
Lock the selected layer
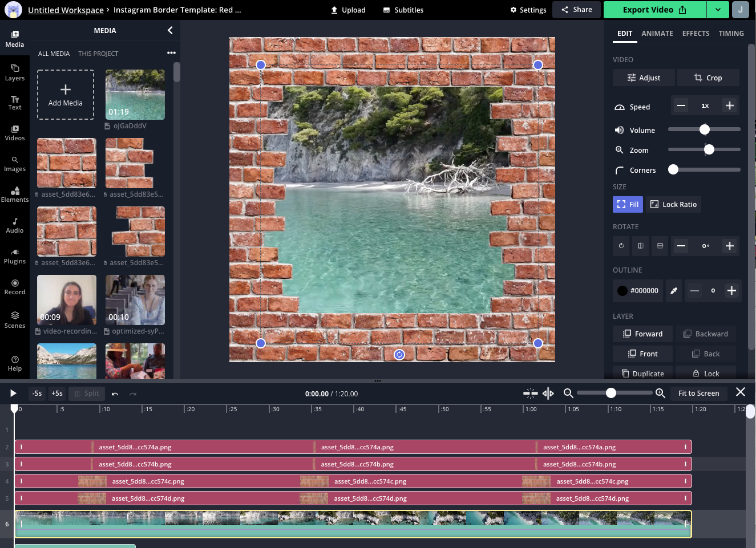click(x=706, y=374)
